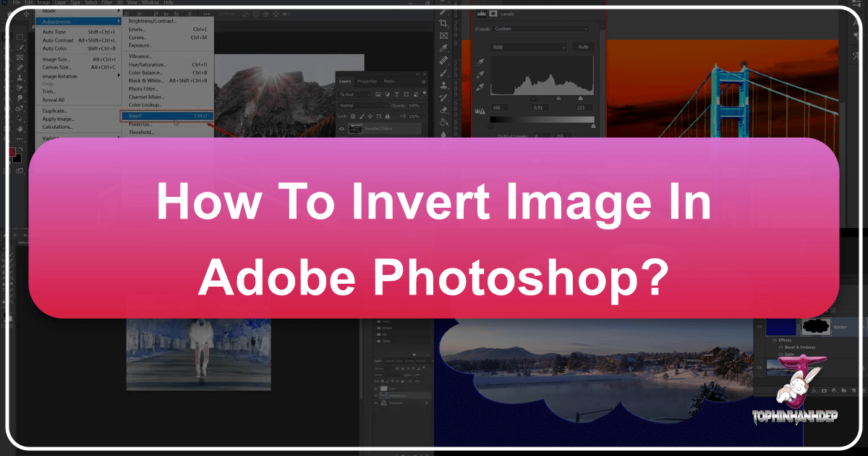The image size is (868, 456).
Task: Hide the Inverted Colors layer
Action: click(342, 129)
